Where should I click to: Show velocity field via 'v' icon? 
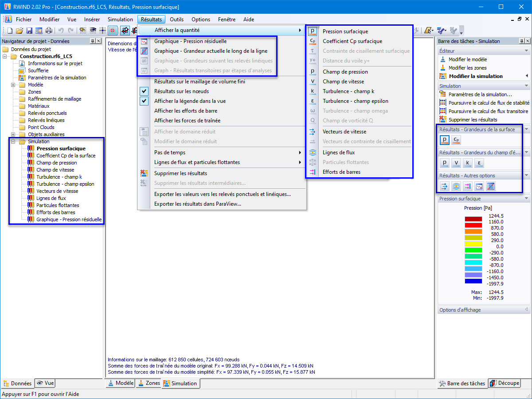456,163
